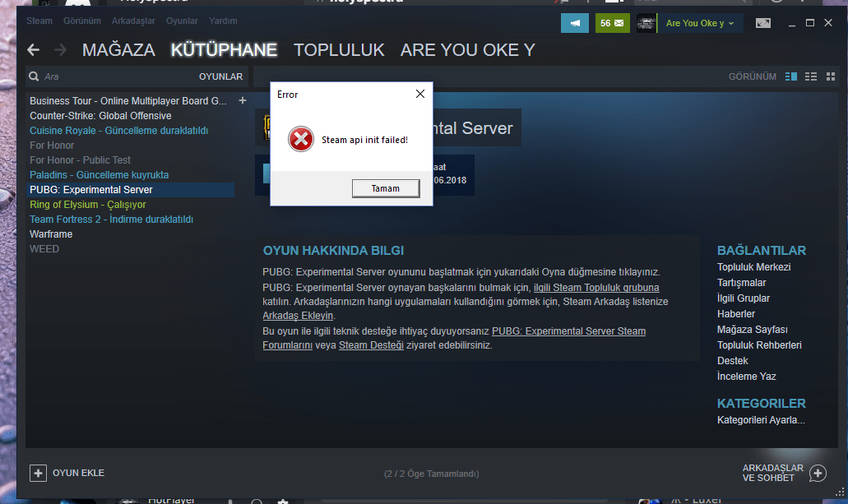Open the ARKADAŞLAR VE SOHBET plus icon
The width and height of the screenshot is (848, 504).
818,474
